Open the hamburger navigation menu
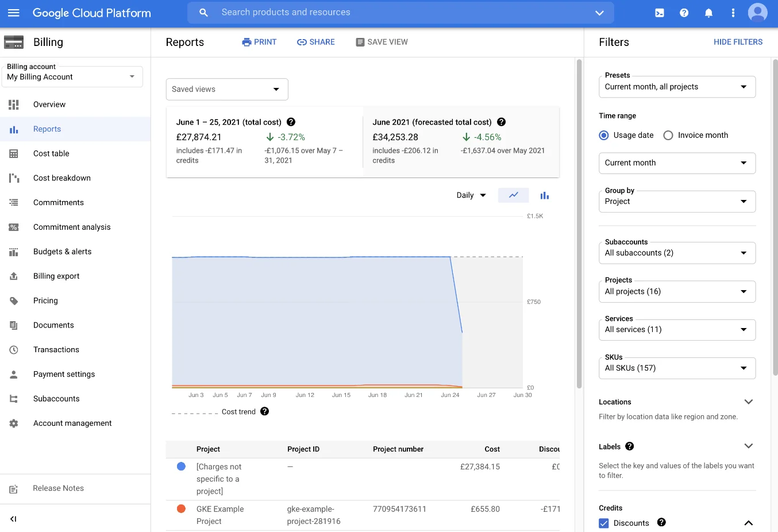Viewport: 778px width, 532px height. [14, 13]
